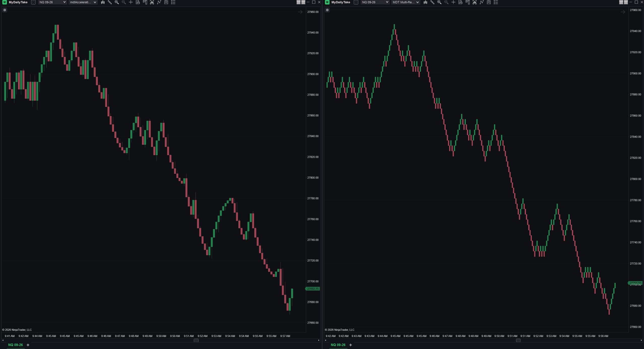Show the Data Box on right chart
Viewport: 644px width, 349px height.
tap(460, 2)
